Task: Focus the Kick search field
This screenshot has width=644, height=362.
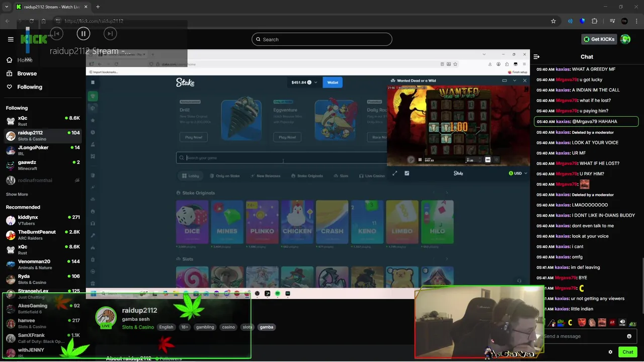Action: coord(322,39)
